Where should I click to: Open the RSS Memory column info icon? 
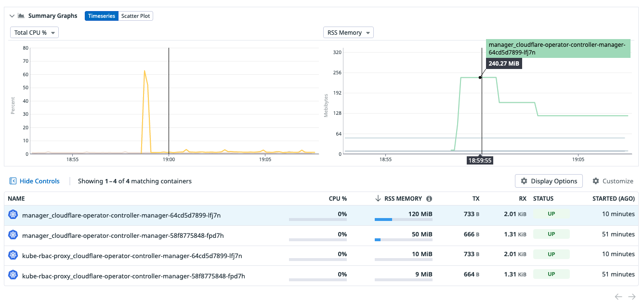pyautogui.click(x=429, y=198)
